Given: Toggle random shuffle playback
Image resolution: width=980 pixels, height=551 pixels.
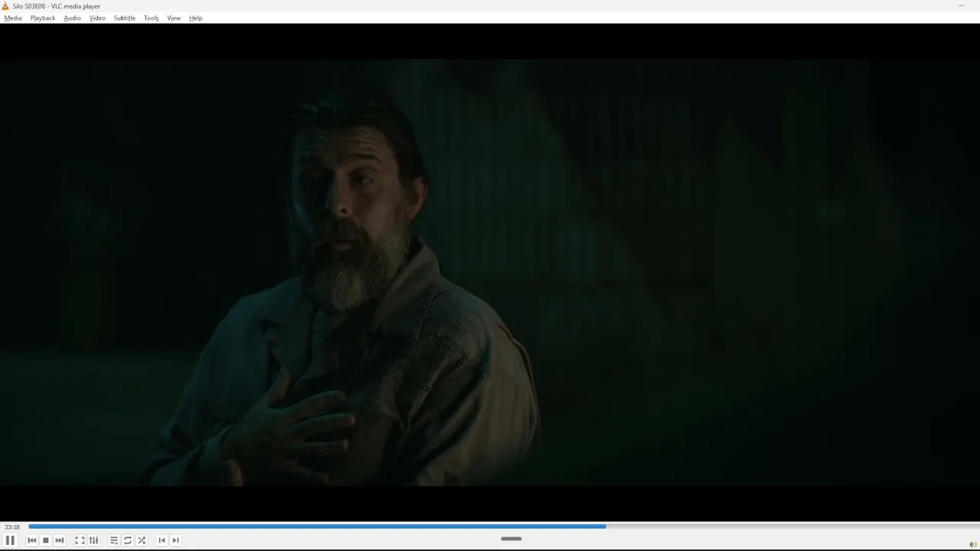Looking at the screenshot, I should [x=142, y=540].
